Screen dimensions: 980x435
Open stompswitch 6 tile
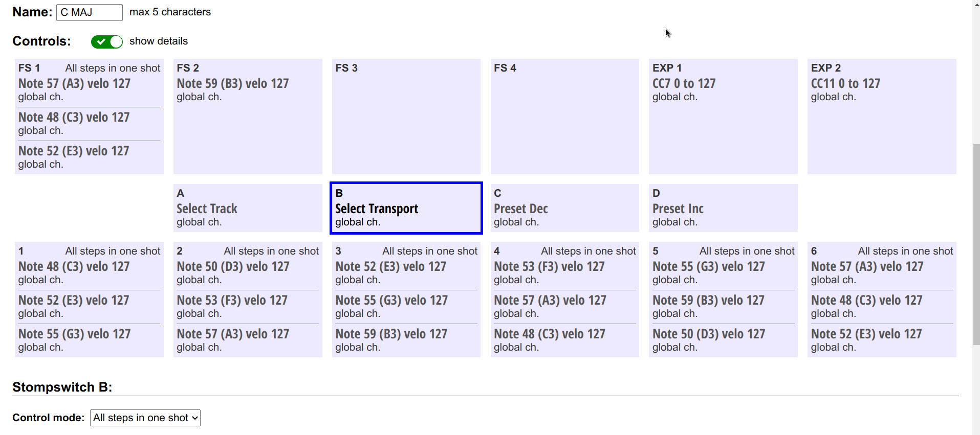click(882, 300)
